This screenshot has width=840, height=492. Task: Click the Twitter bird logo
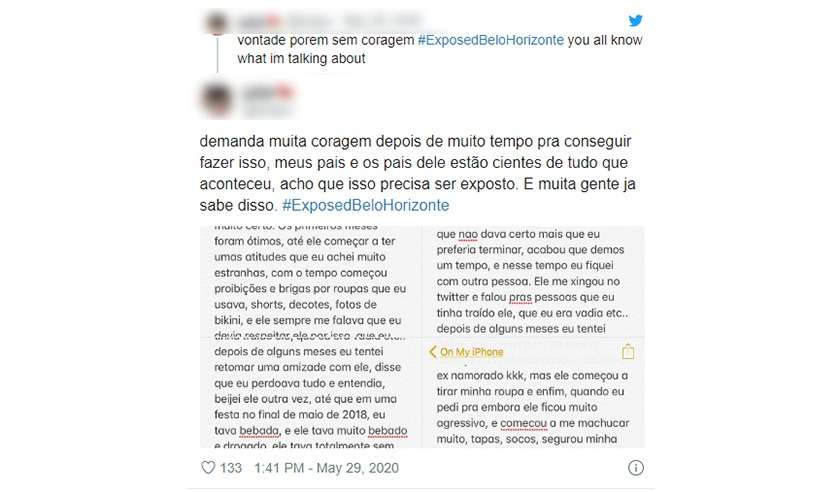click(x=635, y=20)
